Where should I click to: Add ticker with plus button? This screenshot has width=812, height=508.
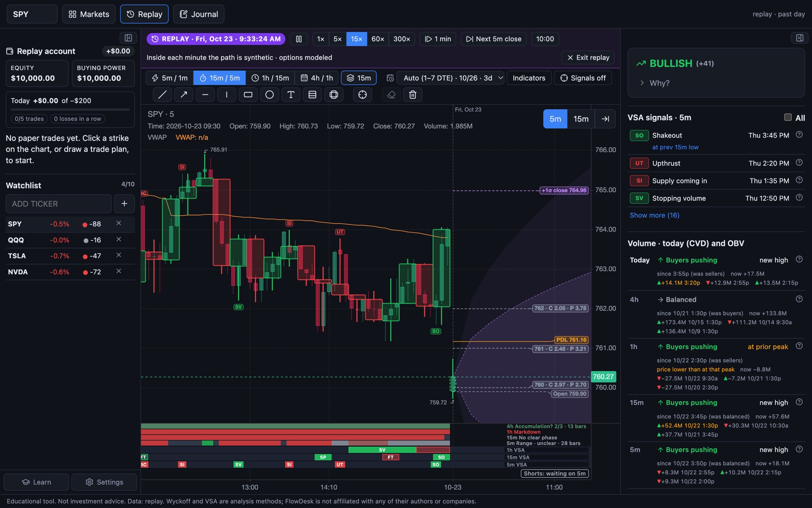click(124, 204)
